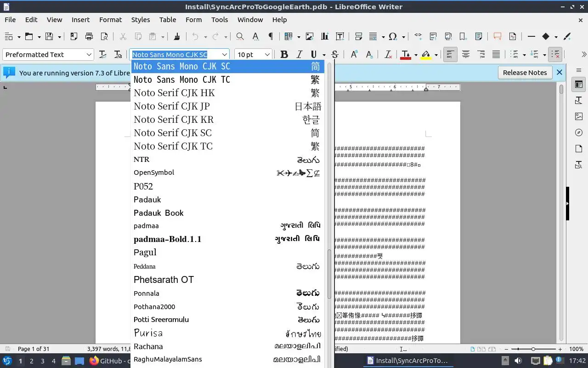The width and height of the screenshot is (588, 368).
Task: Open the Styles menu
Action: coord(141,20)
